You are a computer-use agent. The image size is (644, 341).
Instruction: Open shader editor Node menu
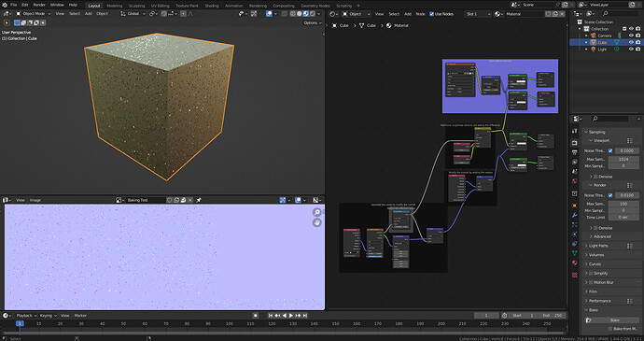[421, 14]
